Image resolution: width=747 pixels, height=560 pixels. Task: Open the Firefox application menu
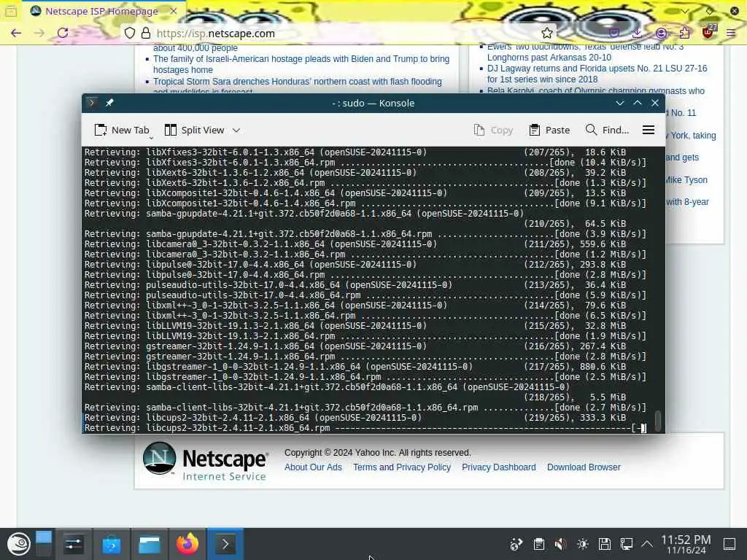point(731,34)
